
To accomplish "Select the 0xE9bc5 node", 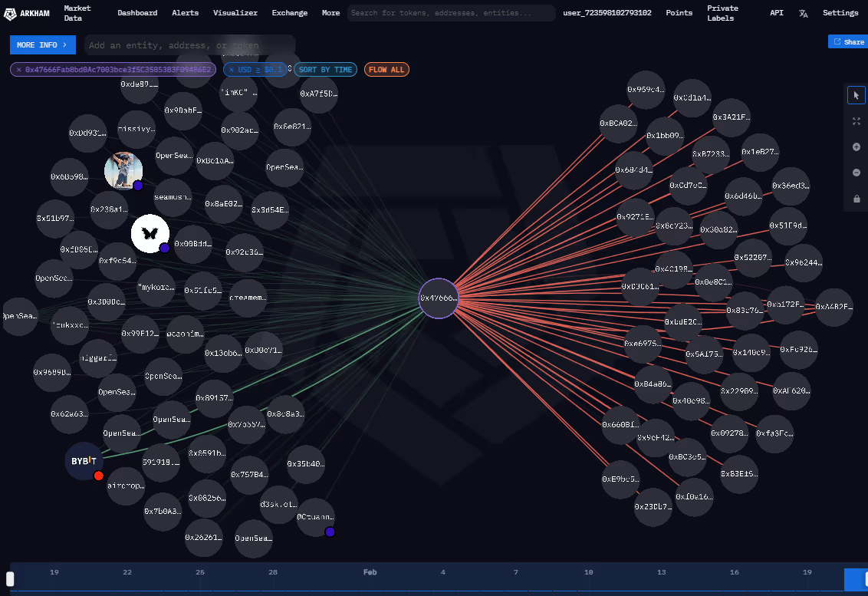I will [x=620, y=479].
